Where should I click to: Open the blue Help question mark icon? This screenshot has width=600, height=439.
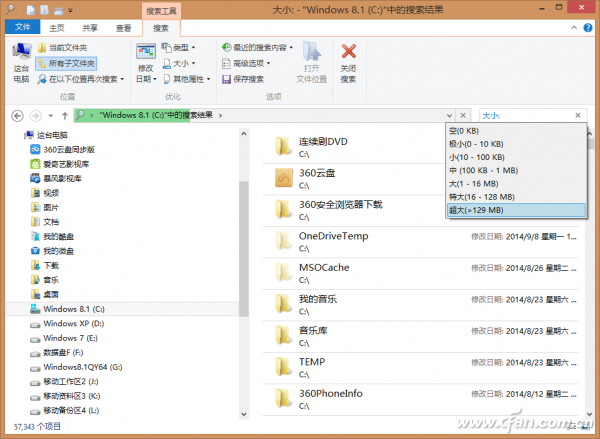(588, 28)
